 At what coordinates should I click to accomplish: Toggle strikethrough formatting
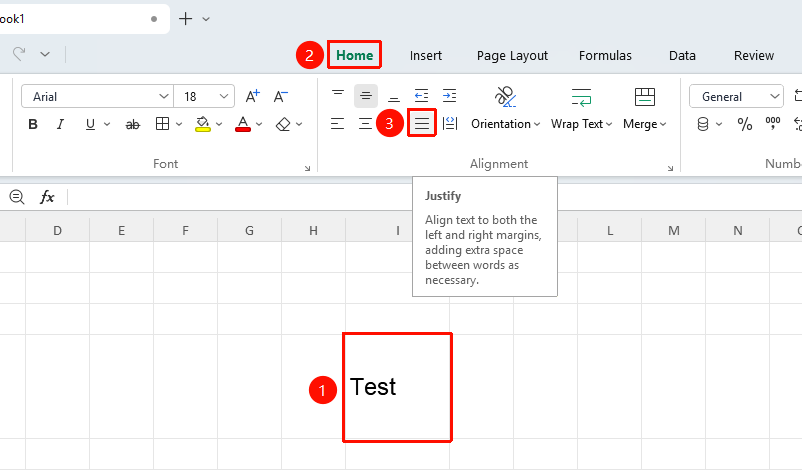(x=132, y=124)
